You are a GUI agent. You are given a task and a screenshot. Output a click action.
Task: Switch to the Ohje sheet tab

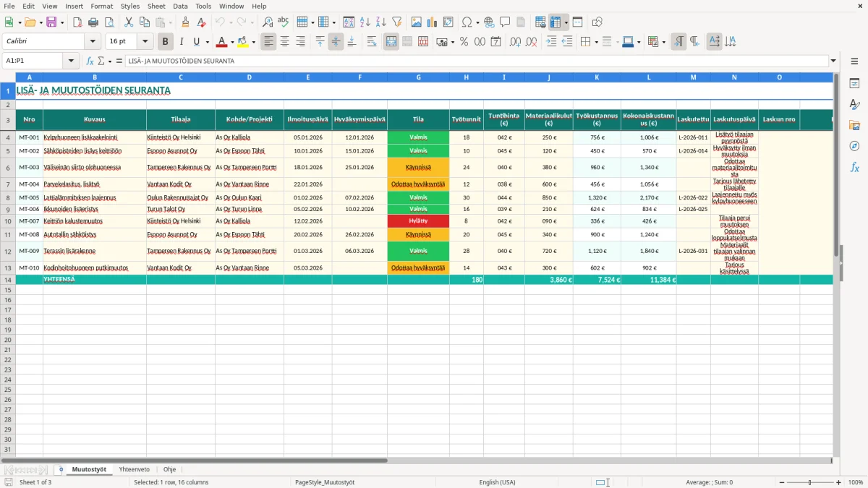click(169, 469)
